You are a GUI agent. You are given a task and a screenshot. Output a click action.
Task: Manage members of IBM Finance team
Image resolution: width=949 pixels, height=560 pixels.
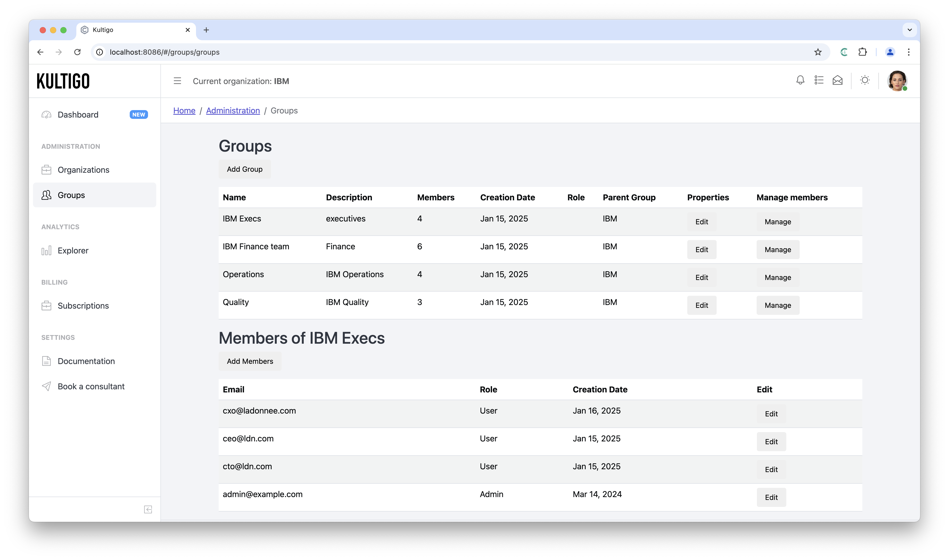778,249
